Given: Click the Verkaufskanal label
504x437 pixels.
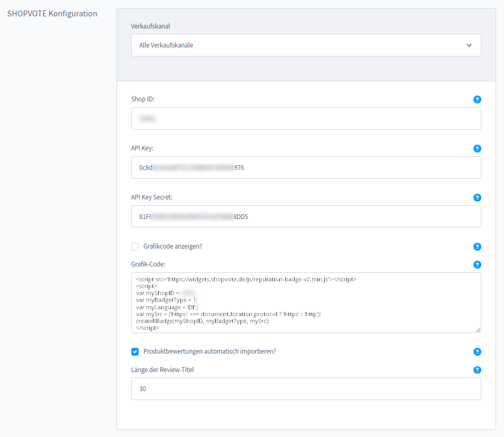Looking at the screenshot, I should [150, 26].
